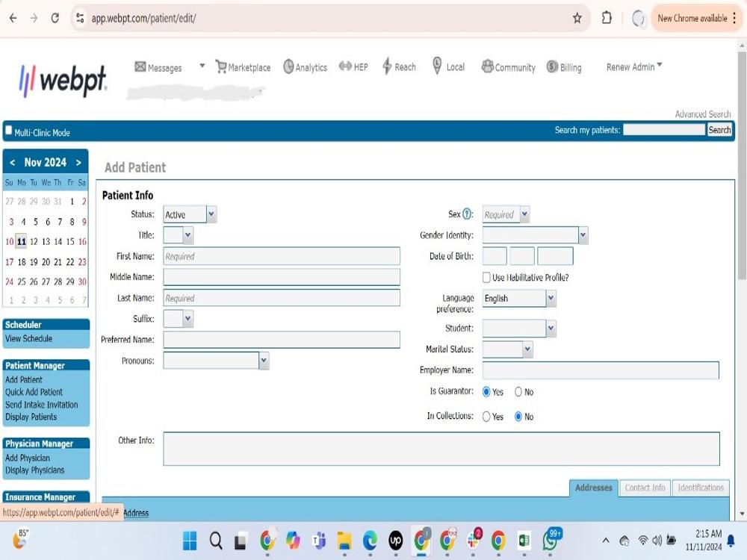The image size is (747, 560).
Task: Select No for Is Guarantor
Action: coord(518,391)
